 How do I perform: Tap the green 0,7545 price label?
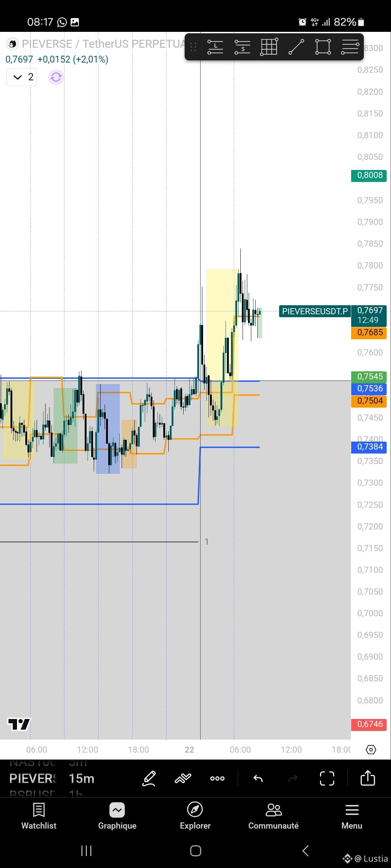pos(369,377)
